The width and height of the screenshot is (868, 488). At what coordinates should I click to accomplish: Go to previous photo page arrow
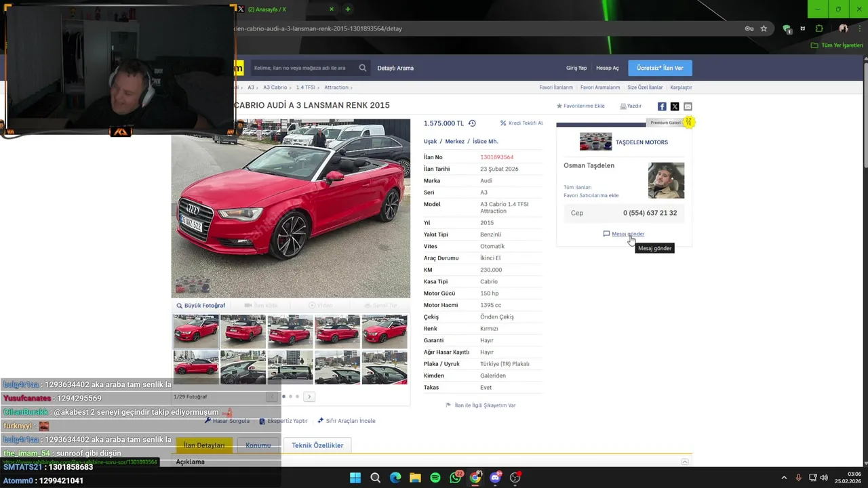(273, 396)
